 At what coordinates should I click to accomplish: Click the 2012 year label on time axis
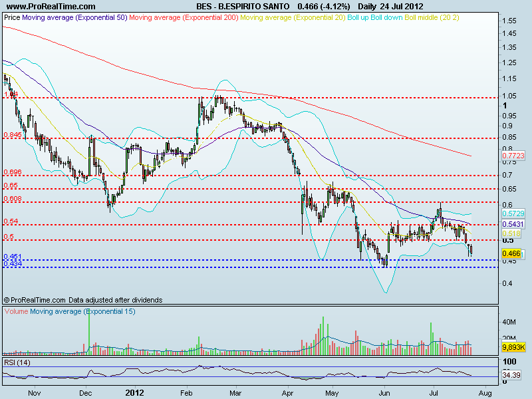(135, 393)
